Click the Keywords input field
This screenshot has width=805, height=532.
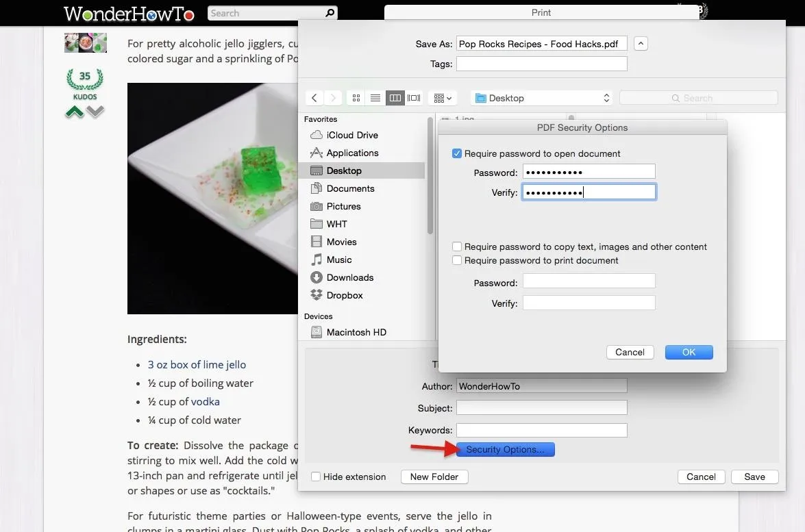pos(542,430)
